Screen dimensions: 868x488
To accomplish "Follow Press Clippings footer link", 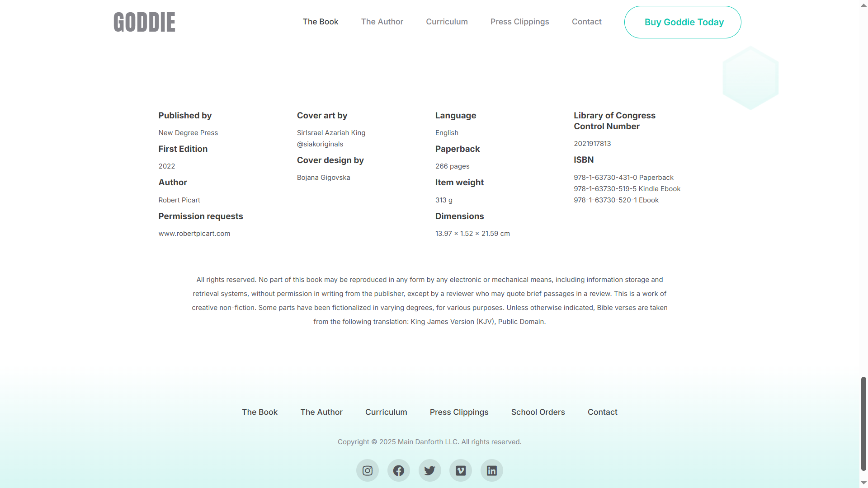I will coord(459,412).
